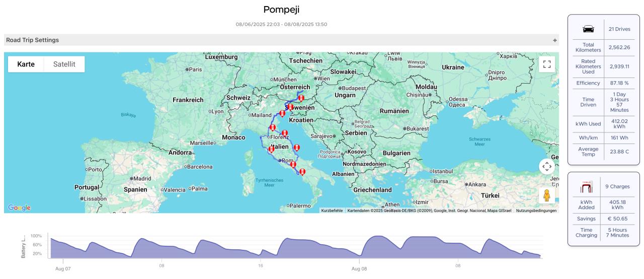Screen dimensions: 644x279
Task: Open Google Maps via the Google logo
Action: click(19, 207)
